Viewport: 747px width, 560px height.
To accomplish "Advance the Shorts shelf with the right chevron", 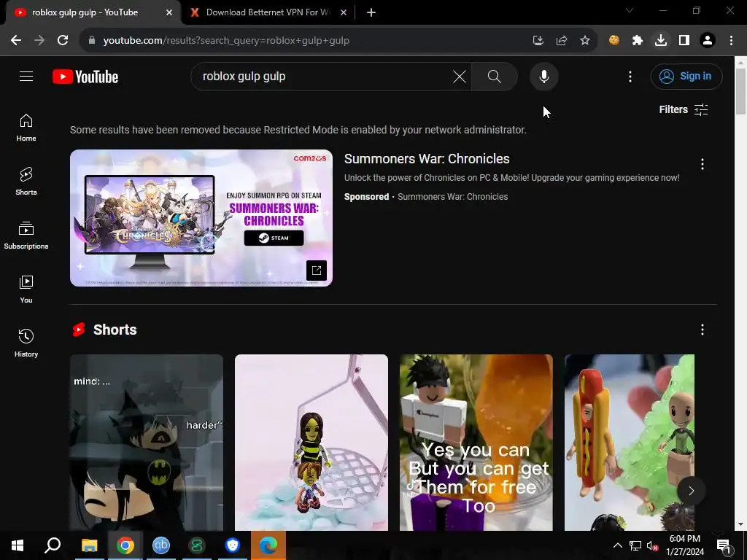I will coord(692,491).
